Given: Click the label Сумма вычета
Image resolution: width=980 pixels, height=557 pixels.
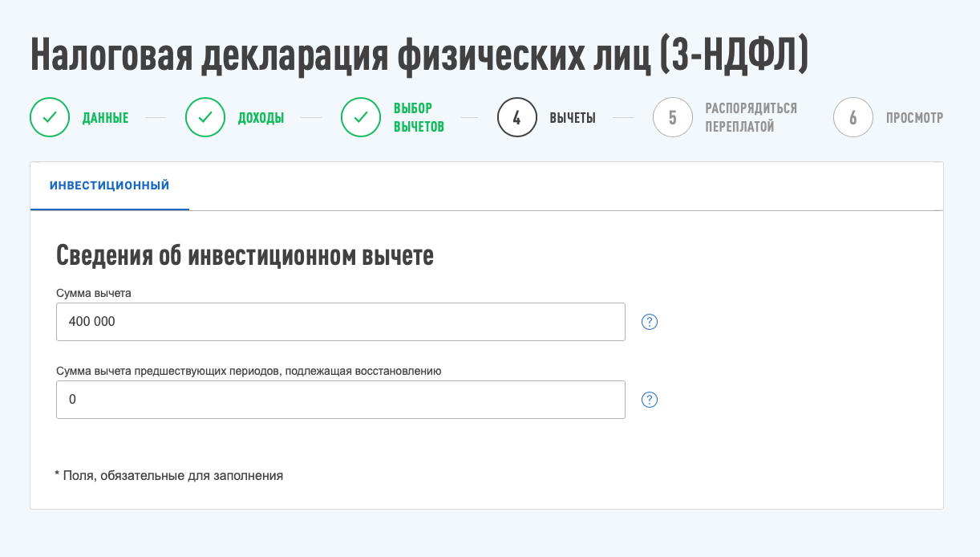Looking at the screenshot, I should click(x=94, y=293).
